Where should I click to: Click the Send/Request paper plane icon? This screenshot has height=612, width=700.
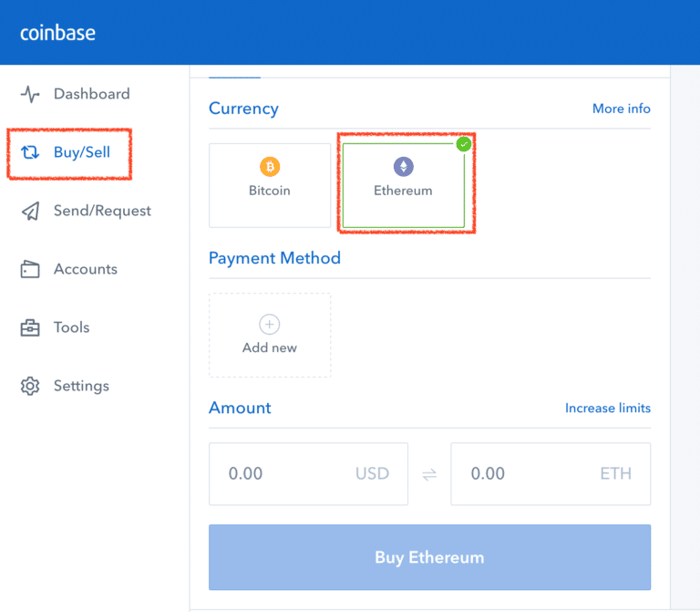(x=30, y=211)
